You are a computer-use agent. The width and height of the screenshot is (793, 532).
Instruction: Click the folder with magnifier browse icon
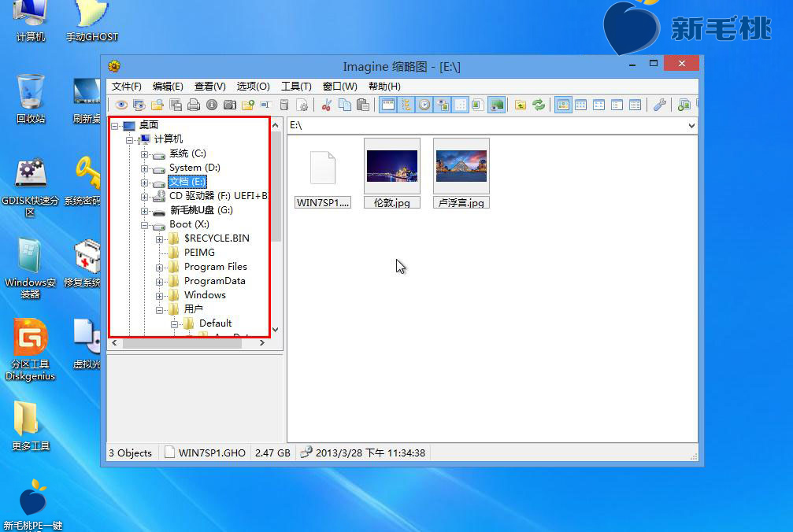tap(157, 105)
